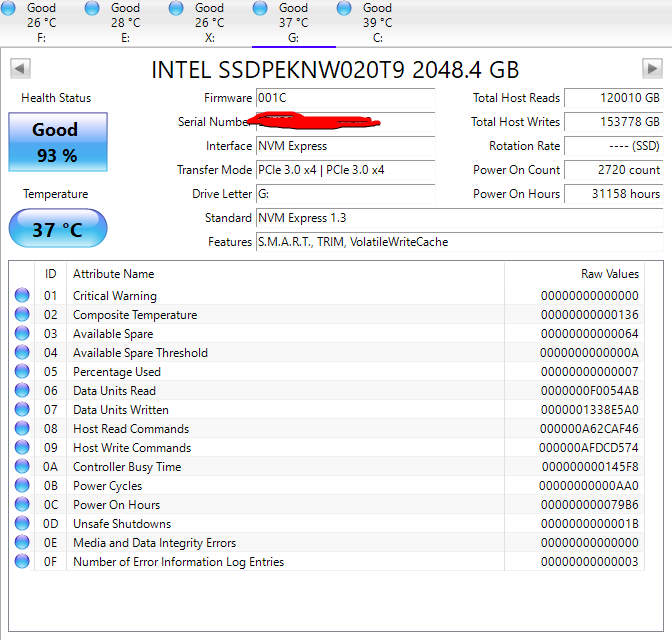Select the E: drive tab

(126, 23)
